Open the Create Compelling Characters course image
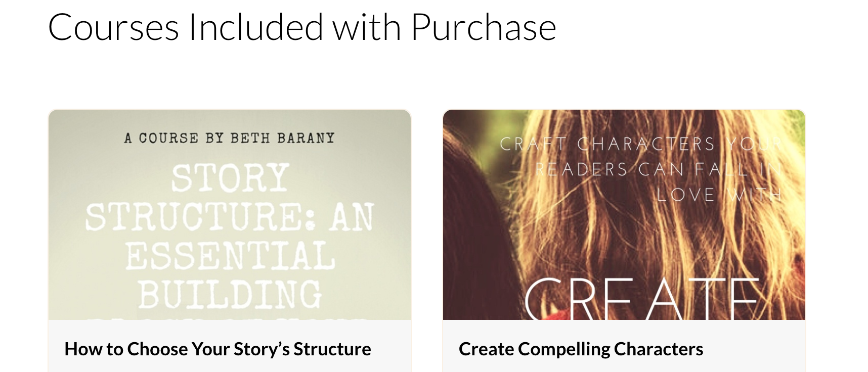 coord(624,215)
